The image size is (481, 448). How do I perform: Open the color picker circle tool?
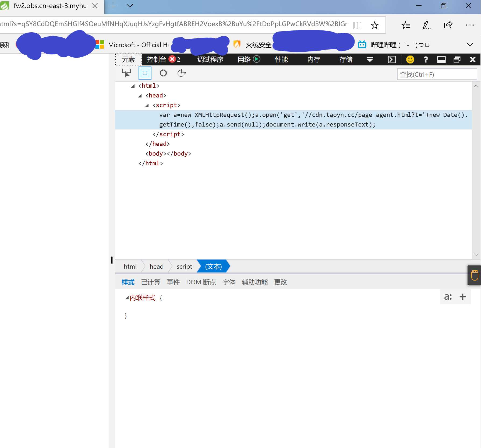163,73
